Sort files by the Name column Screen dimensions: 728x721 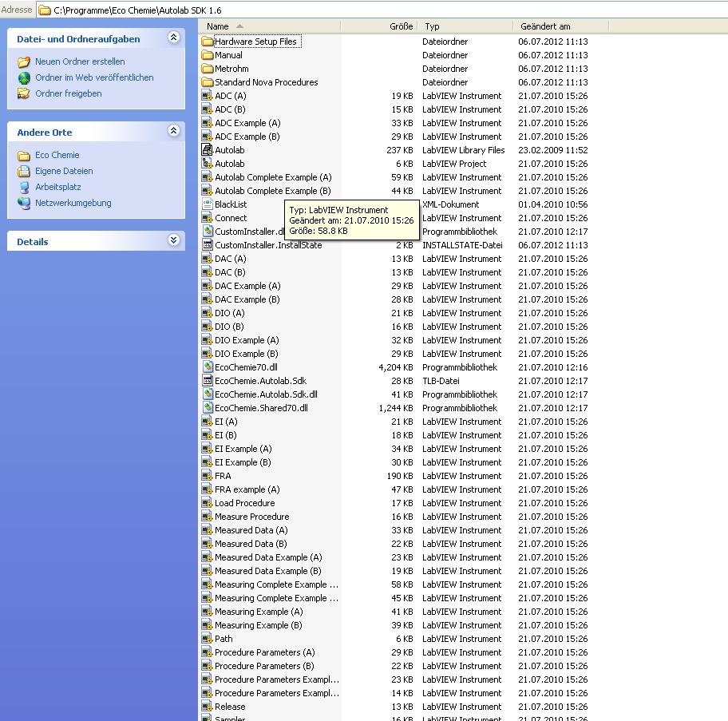pyautogui.click(x=270, y=26)
